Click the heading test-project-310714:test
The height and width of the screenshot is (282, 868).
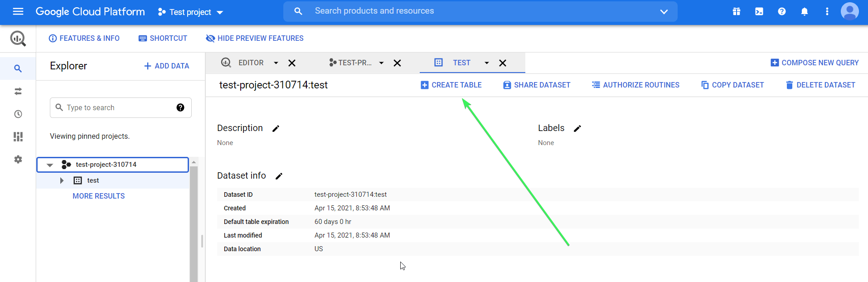(273, 85)
